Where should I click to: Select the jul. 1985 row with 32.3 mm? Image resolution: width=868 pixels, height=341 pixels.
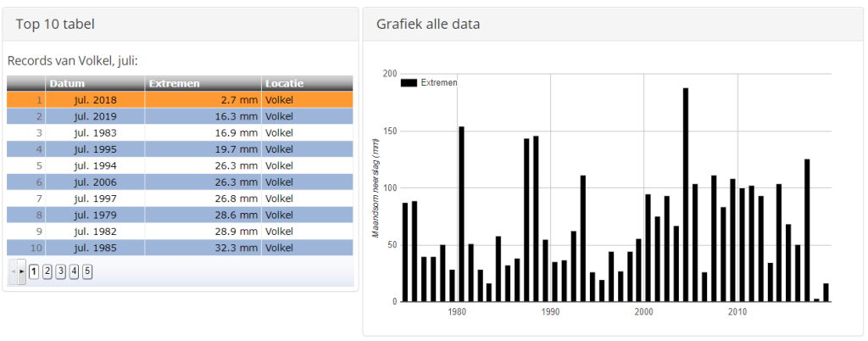point(180,248)
